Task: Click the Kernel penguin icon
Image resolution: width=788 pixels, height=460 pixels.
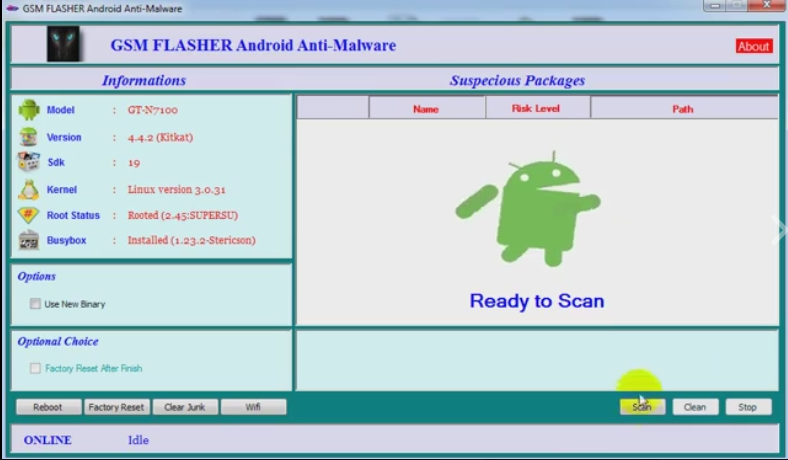Action: point(29,190)
